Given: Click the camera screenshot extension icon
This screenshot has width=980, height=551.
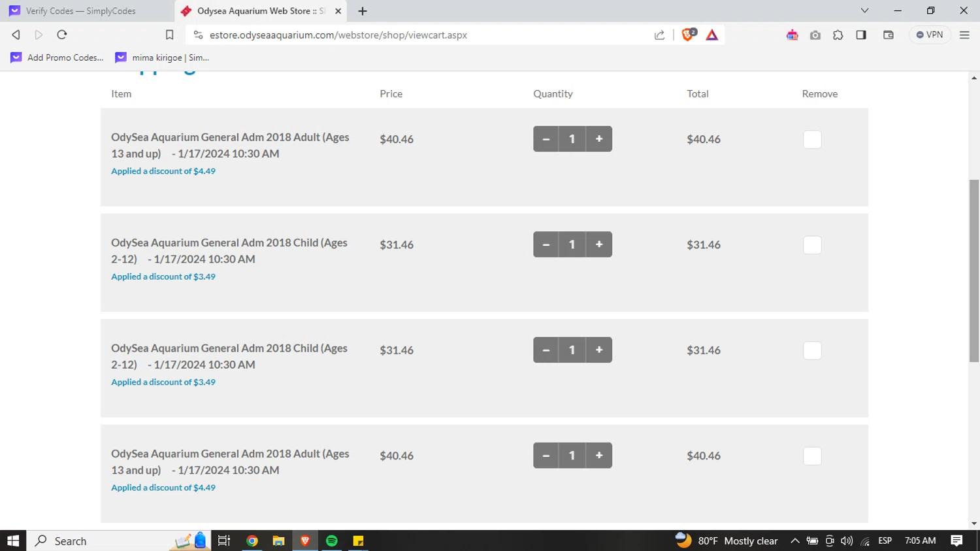Looking at the screenshot, I should pyautogui.click(x=815, y=35).
